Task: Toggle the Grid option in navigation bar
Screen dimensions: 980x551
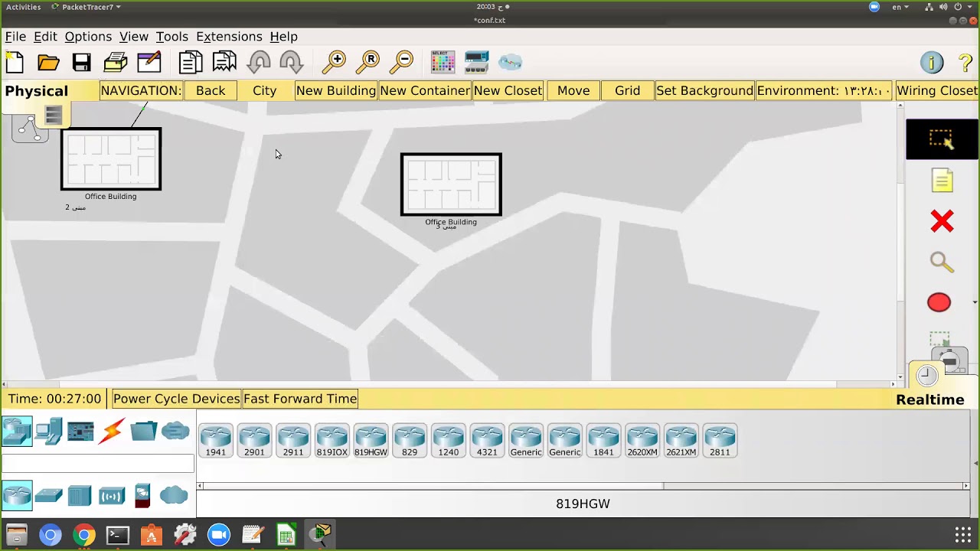Action: pos(627,90)
